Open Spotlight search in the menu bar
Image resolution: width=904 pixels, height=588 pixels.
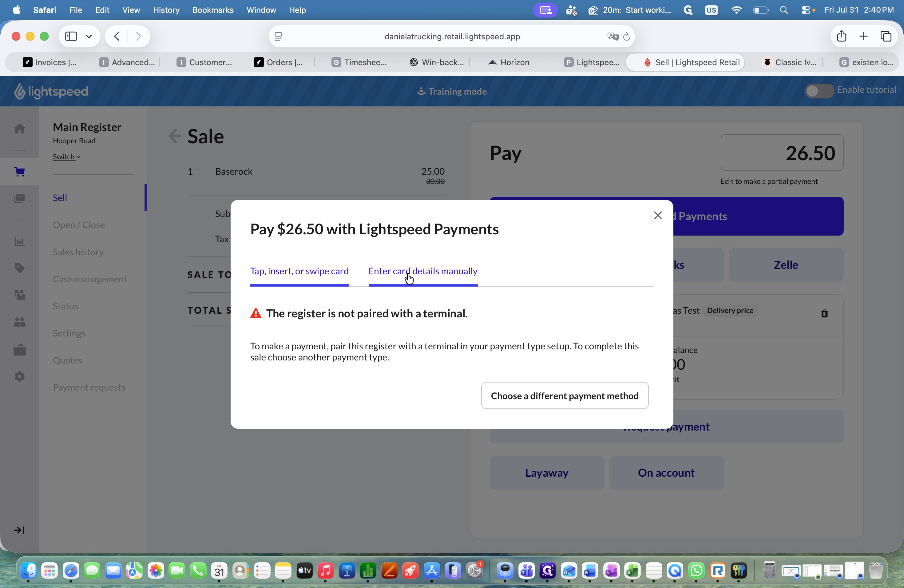(x=783, y=10)
